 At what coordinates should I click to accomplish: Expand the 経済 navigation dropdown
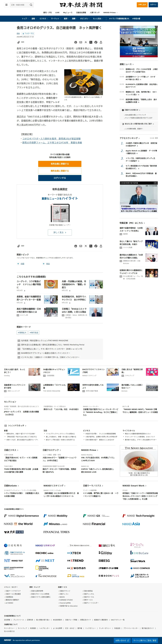(x=66, y=19)
